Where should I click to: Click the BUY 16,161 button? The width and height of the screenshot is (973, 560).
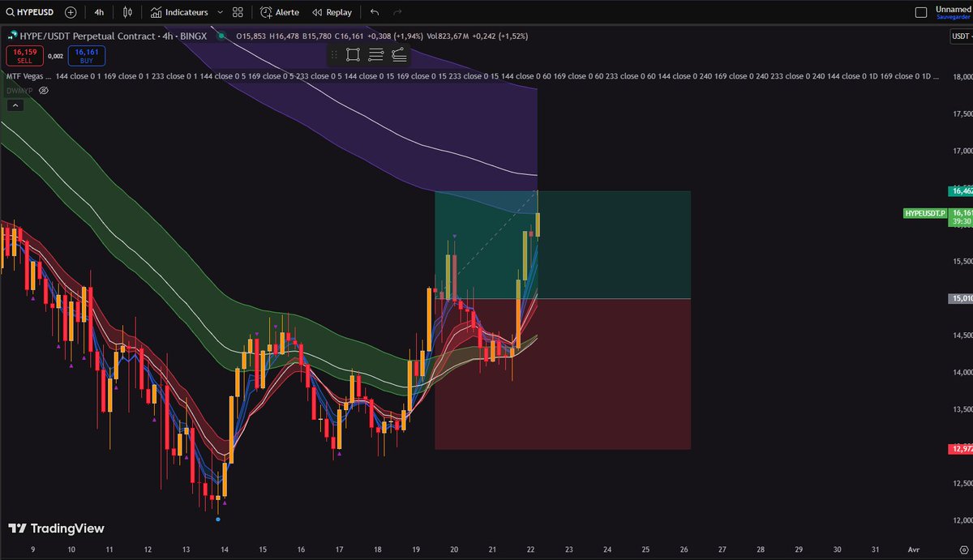point(86,55)
